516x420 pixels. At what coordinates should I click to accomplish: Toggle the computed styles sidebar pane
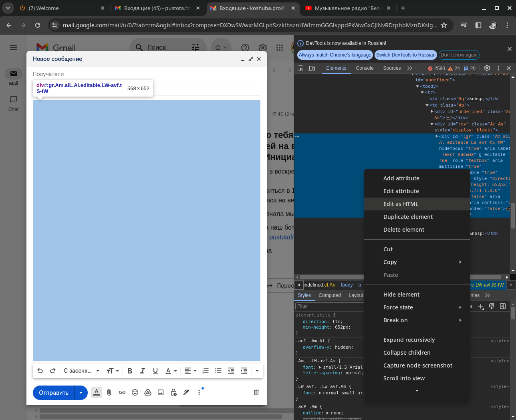click(x=503, y=306)
